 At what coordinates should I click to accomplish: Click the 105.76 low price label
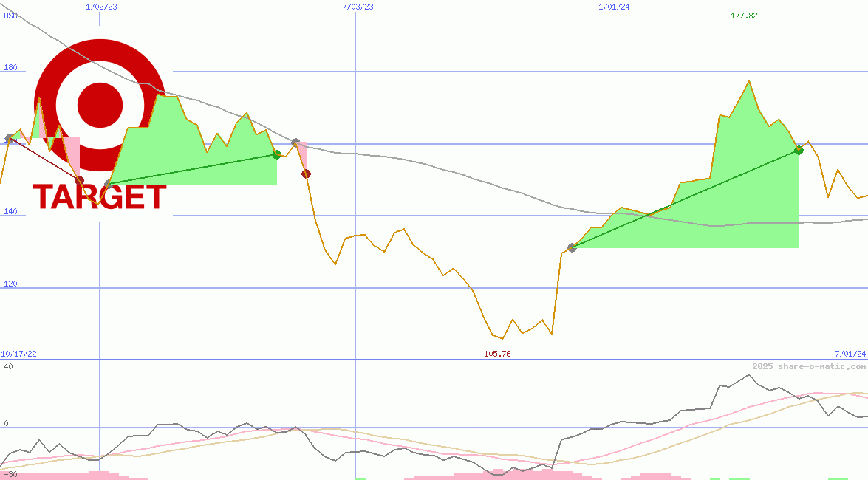click(497, 354)
